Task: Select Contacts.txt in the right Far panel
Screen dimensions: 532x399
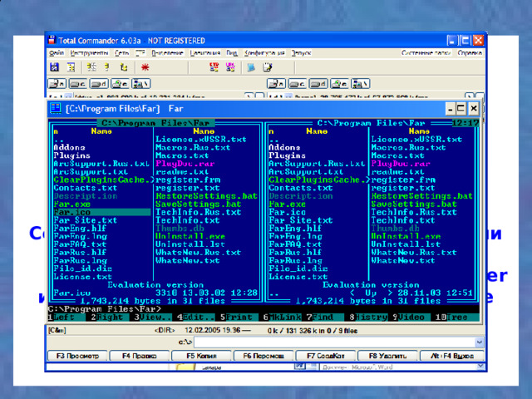Action: (x=301, y=188)
